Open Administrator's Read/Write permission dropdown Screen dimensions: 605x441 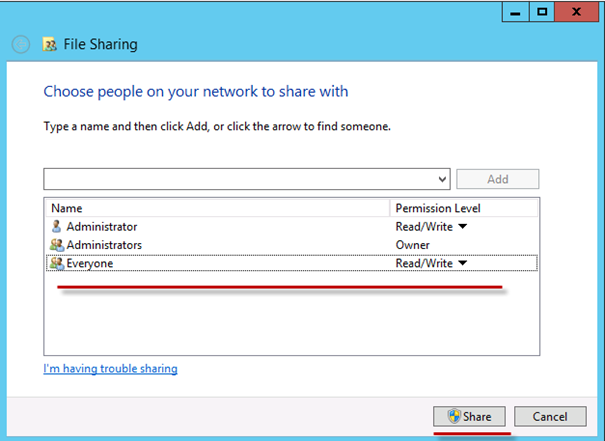(462, 227)
